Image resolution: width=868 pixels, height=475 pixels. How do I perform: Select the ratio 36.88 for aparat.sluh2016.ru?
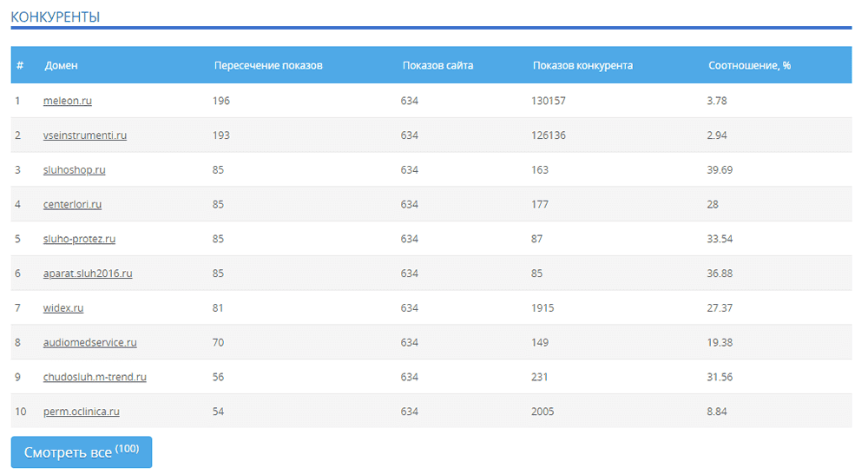[719, 274]
